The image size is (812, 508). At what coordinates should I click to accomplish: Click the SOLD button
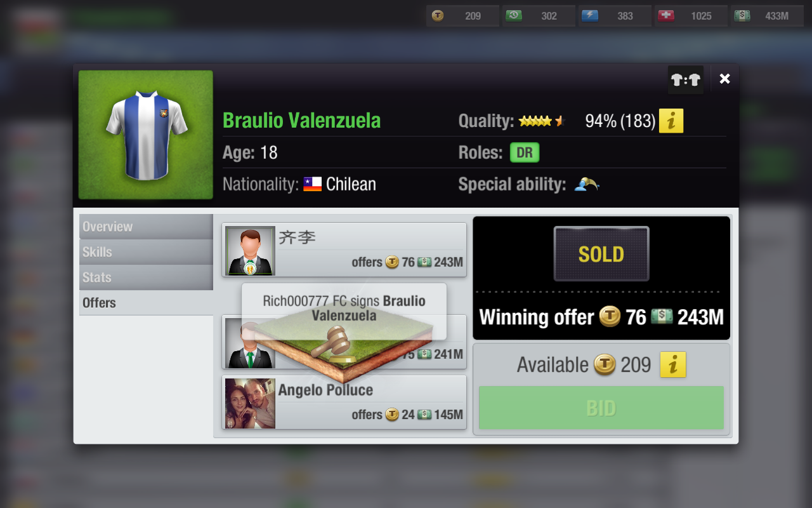coord(601,254)
